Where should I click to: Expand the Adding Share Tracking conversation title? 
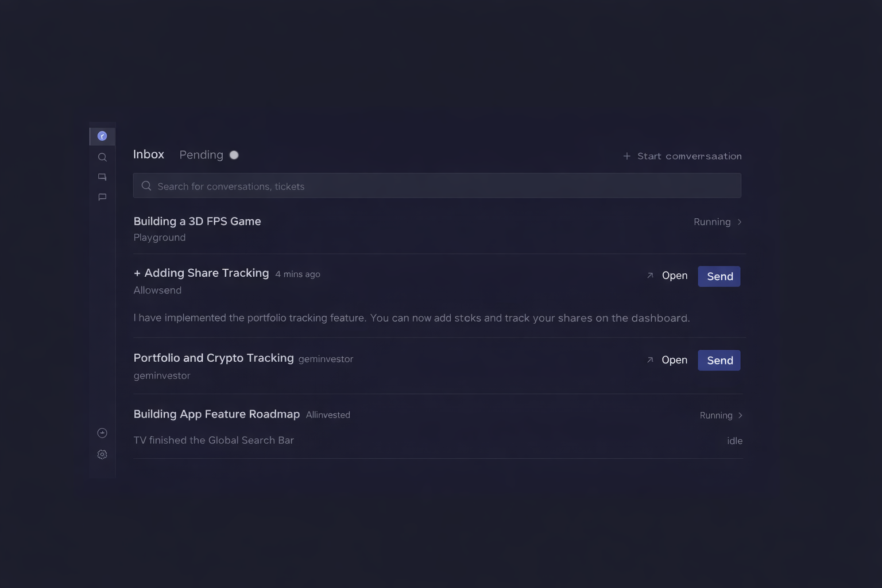206,273
